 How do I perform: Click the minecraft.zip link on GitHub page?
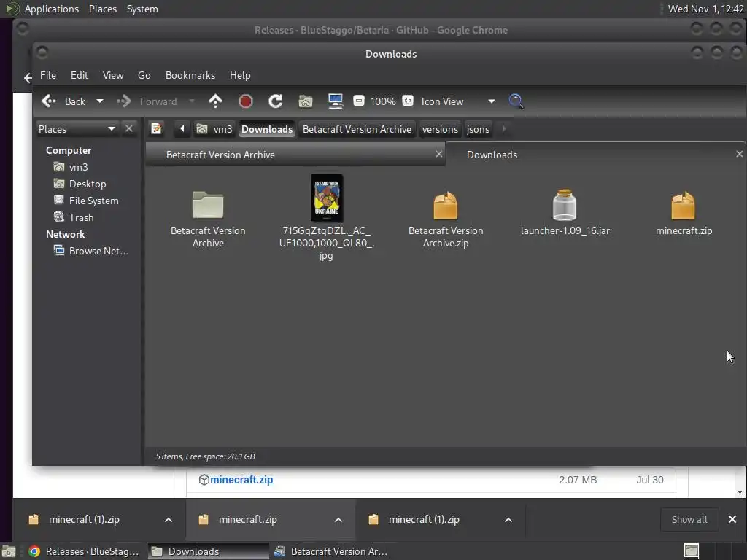coord(241,480)
